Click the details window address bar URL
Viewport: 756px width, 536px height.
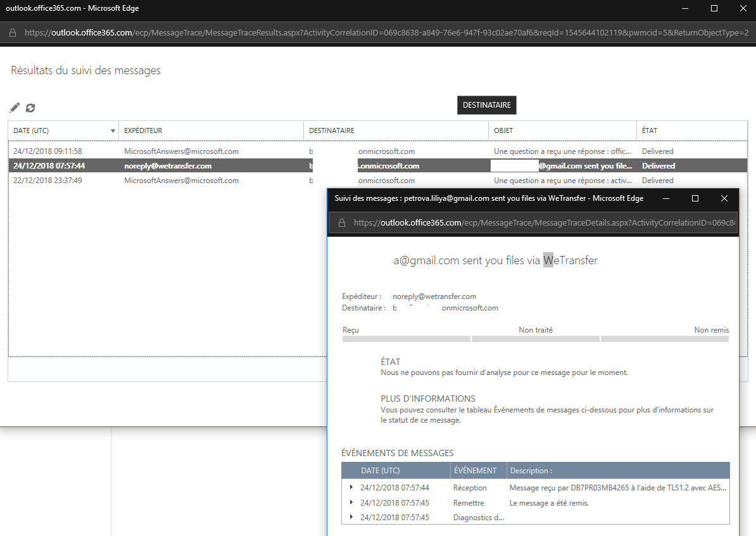[x=545, y=223]
